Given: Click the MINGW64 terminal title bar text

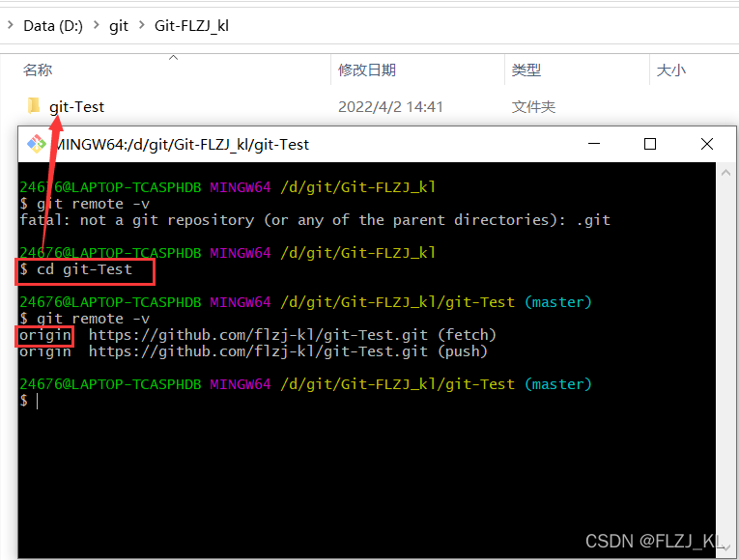Looking at the screenshot, I should tap(182, 145).
